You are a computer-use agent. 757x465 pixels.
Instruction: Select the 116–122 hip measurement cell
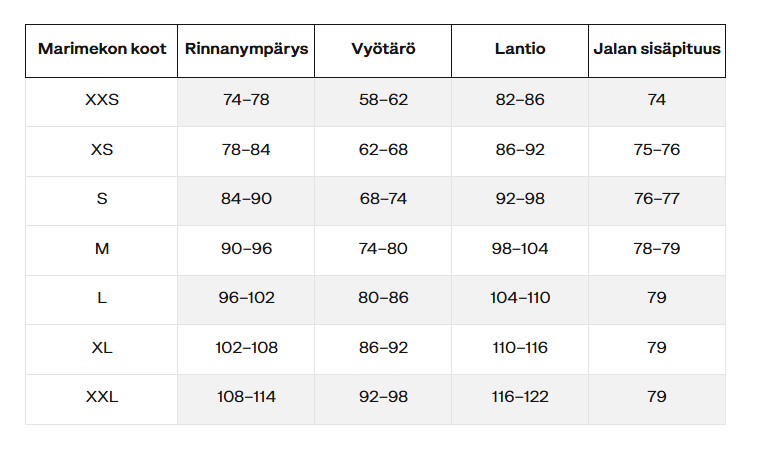pos(520,397)
